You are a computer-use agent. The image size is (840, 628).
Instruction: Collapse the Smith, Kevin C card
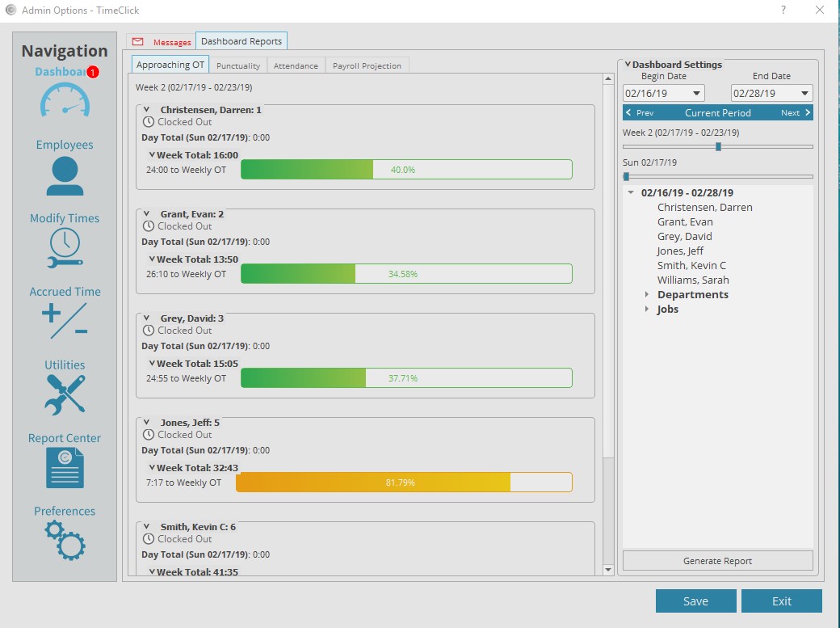click(146, 527)
